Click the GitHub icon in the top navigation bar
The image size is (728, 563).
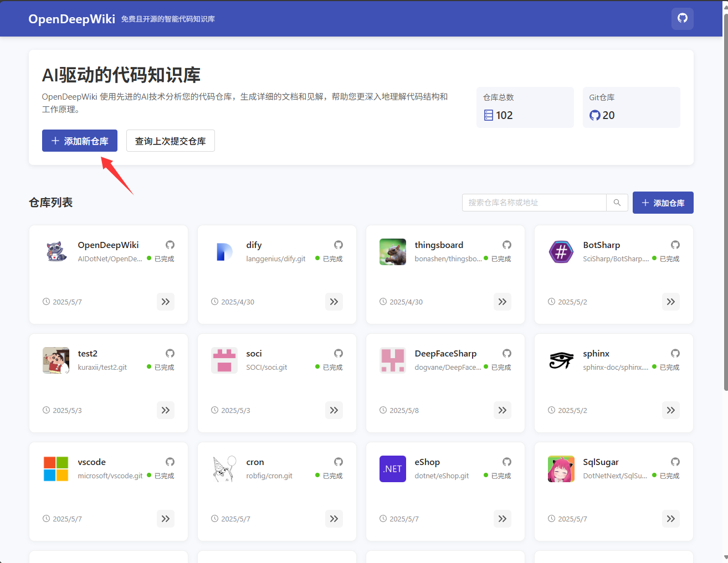[x=682, y=18]
